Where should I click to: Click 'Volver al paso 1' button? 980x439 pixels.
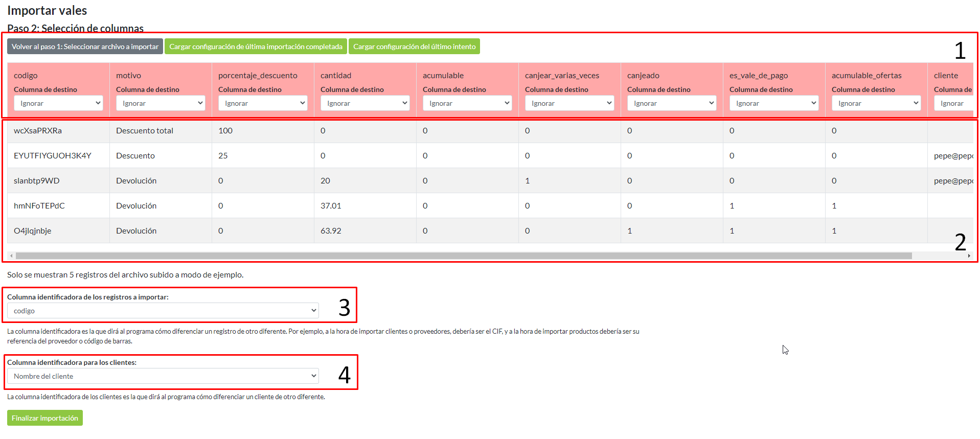coord(85,47)
